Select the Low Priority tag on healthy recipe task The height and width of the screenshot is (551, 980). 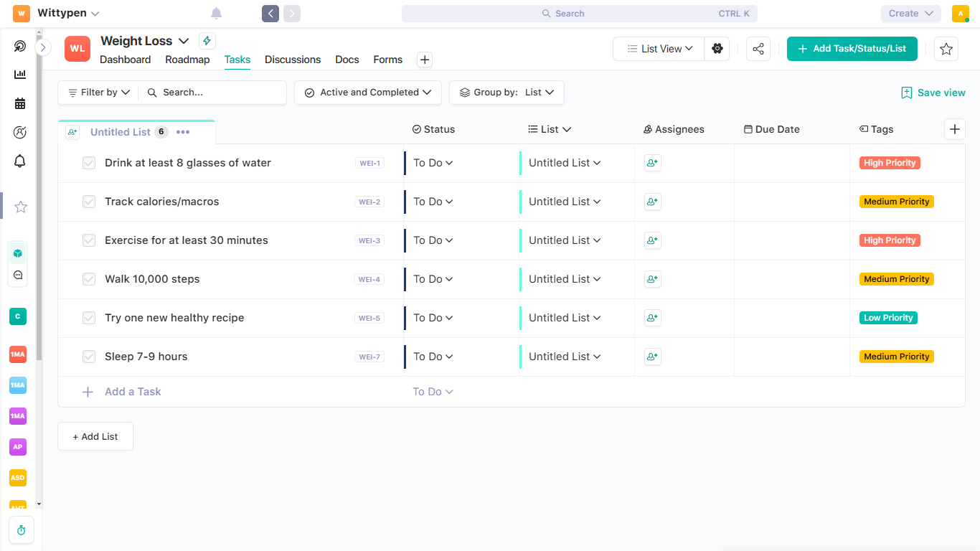(888, 317)
